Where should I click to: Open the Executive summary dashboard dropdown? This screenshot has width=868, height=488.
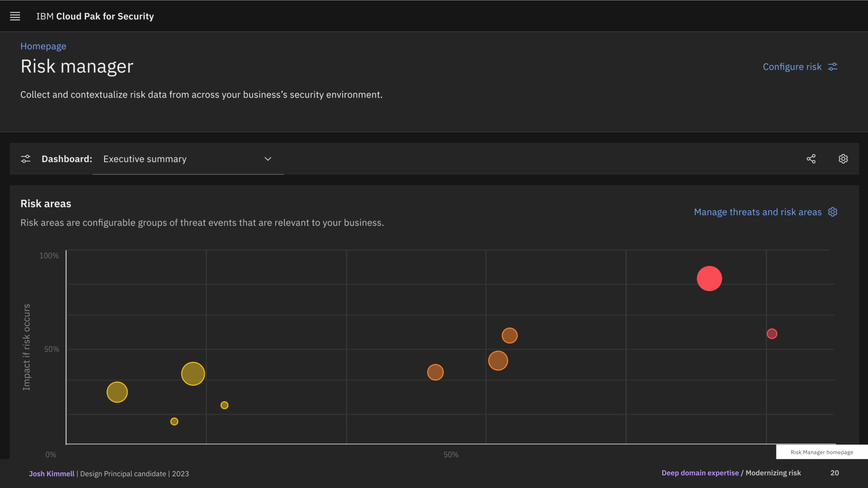[188, 159]
